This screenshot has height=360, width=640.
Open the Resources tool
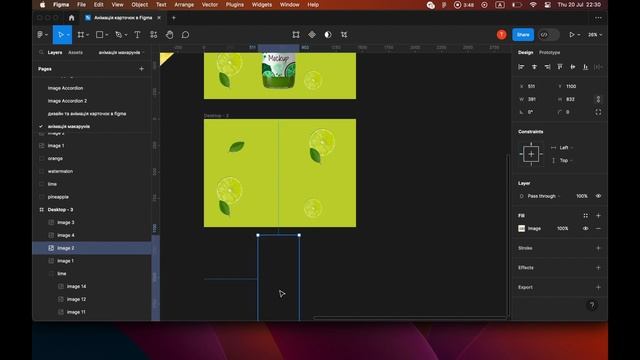tap(153, 35)
